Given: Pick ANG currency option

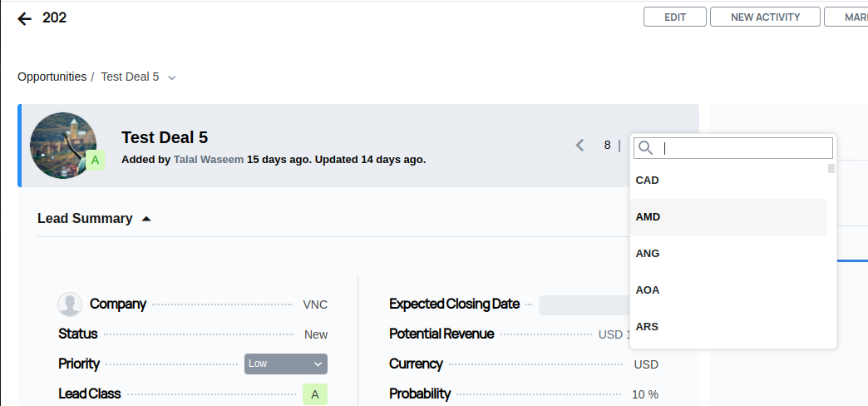Looking at the screenshot, I should tap(647, 253).
